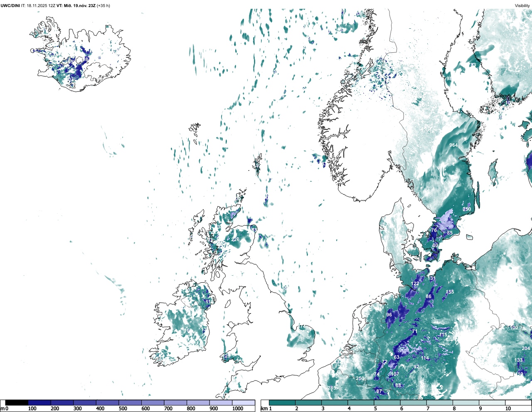Click the '107' value on the map
Image resolution: width=532 pixels, height=412 pixels.
click(x=395, y=374)
